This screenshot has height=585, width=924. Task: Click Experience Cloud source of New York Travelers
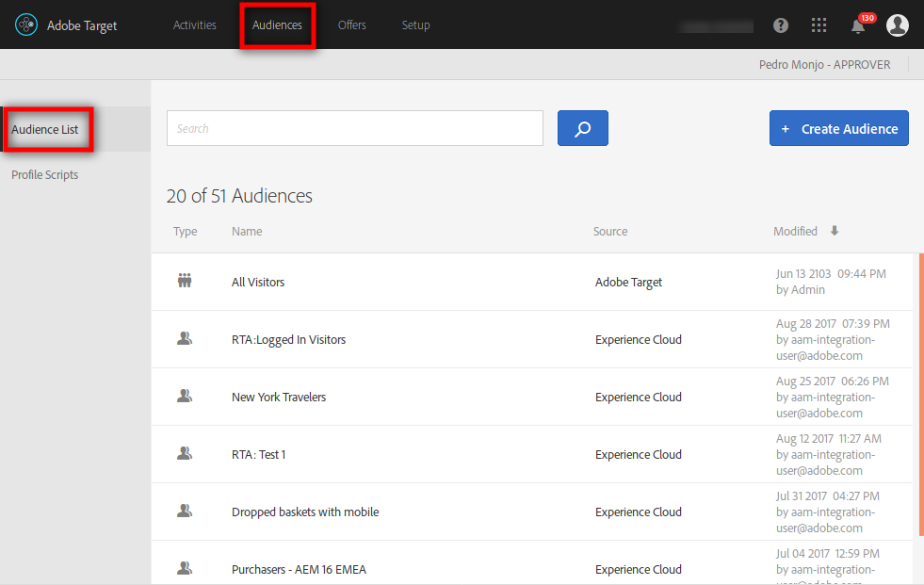(639, 398)
